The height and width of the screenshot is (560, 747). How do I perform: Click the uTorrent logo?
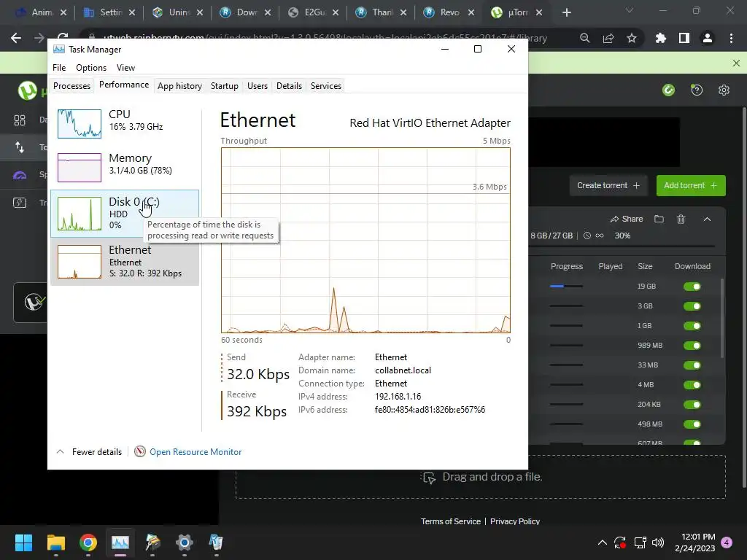28,90
